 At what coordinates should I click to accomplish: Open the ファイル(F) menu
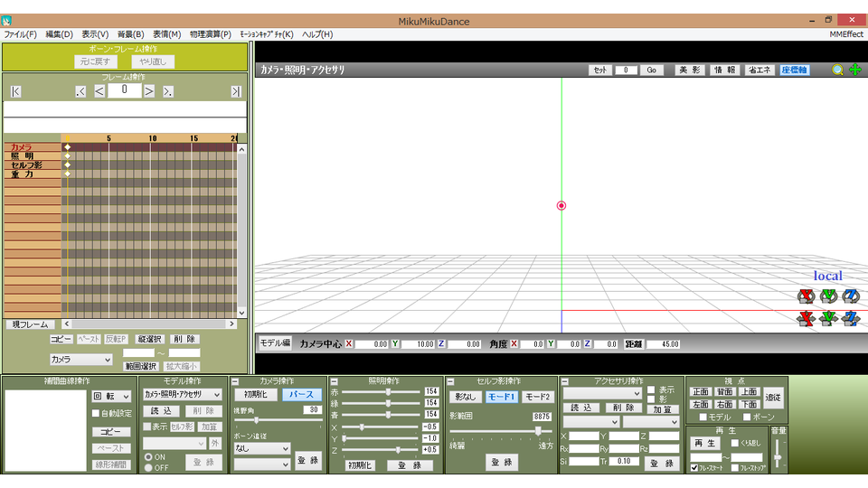coord(20,34)
